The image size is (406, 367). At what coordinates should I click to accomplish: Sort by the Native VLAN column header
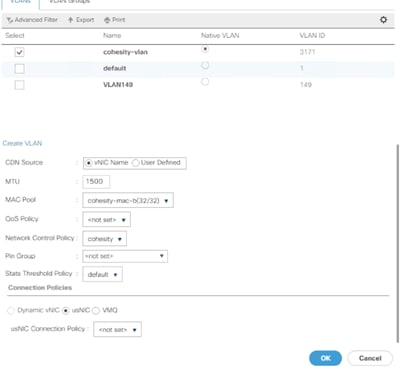[220, 36]
